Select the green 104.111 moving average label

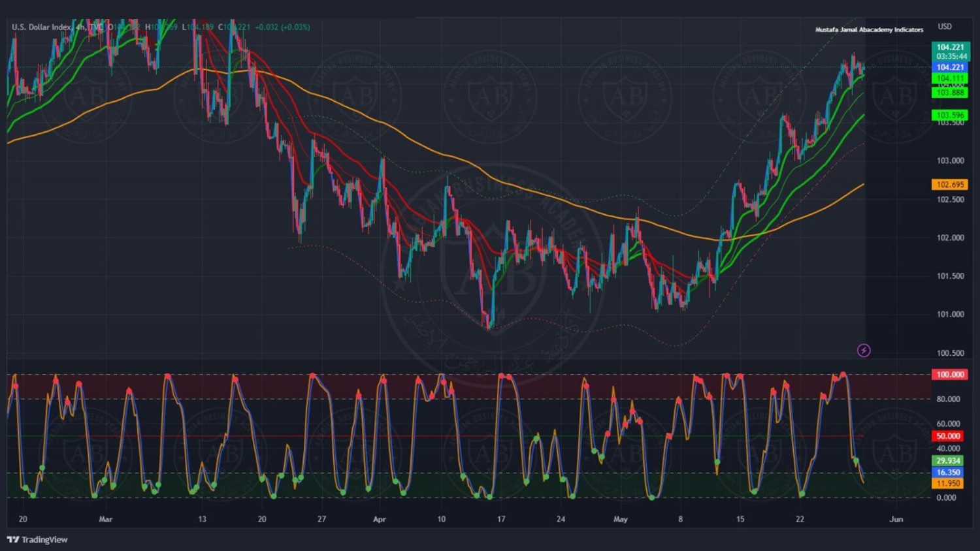(x=950, y=78)
